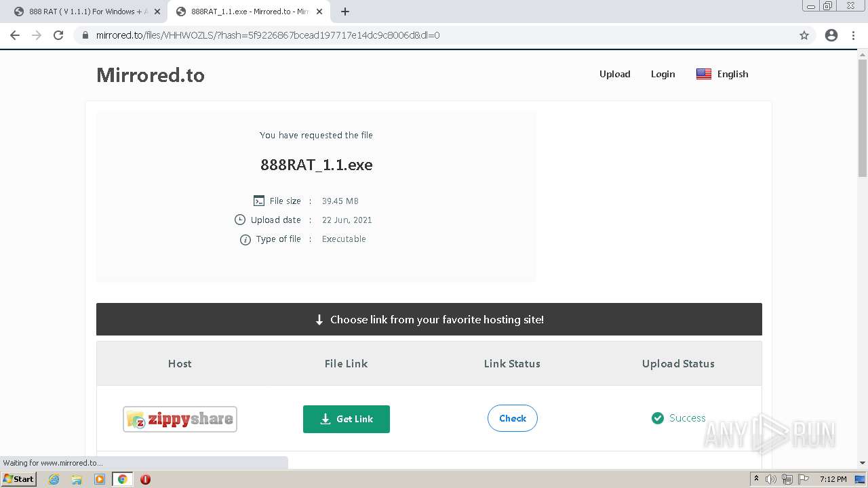Image resolution: width=868 pixels, height=488 pixels.
Task: Open the Mirrored.to home logo
Action: 151,75
